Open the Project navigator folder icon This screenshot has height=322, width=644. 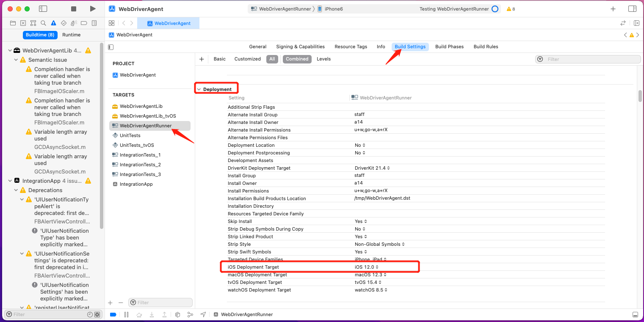[x=13, y=23]
